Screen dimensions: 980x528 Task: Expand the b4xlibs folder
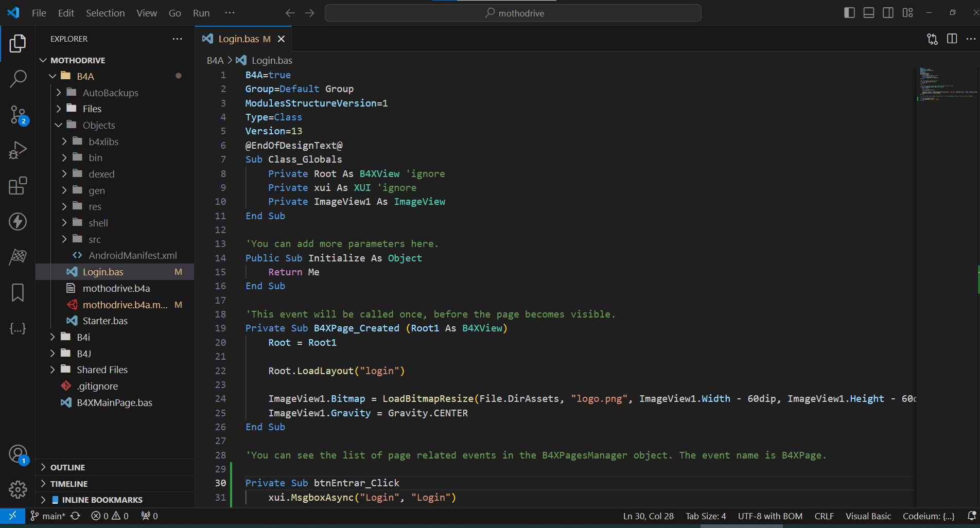(116, 142)
